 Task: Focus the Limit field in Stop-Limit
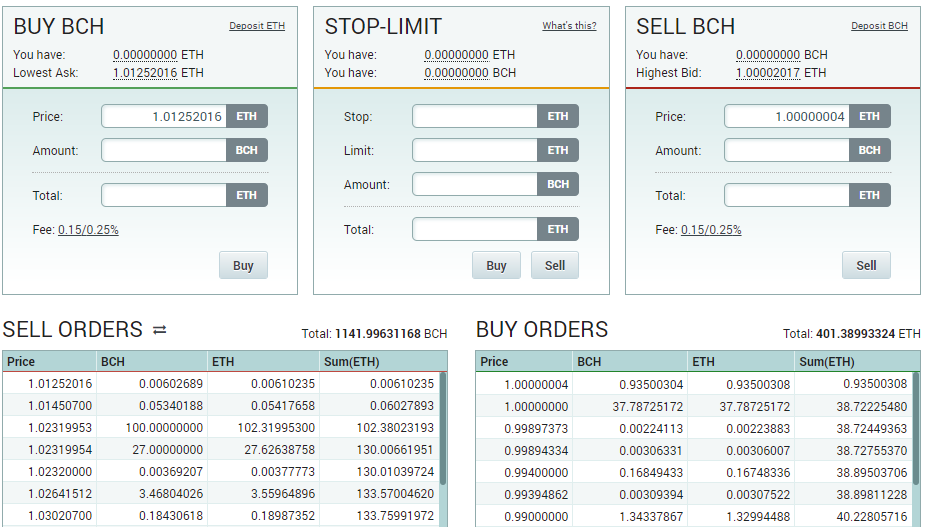point(475,151)
